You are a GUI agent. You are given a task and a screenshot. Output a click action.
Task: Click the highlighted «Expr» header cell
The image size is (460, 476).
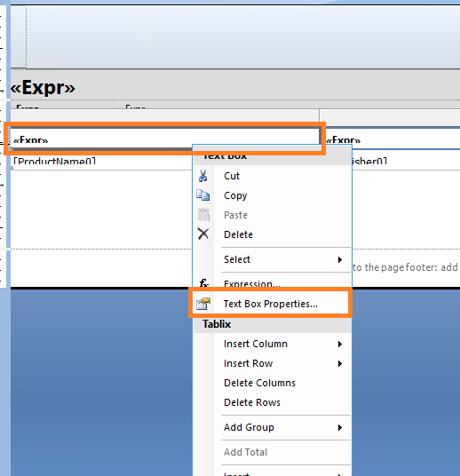pyautogui.click(x=165, y=139)
